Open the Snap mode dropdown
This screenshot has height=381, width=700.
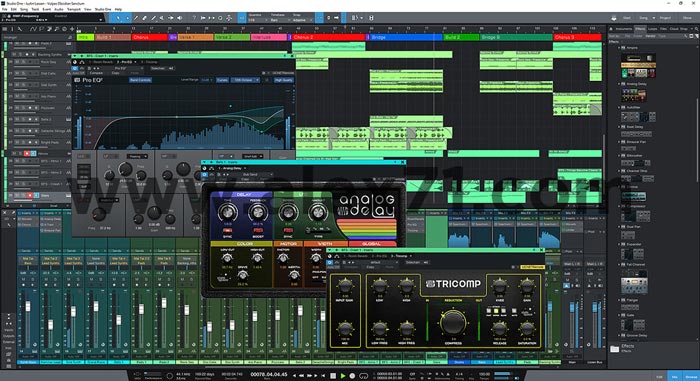[x=303, y=20]
